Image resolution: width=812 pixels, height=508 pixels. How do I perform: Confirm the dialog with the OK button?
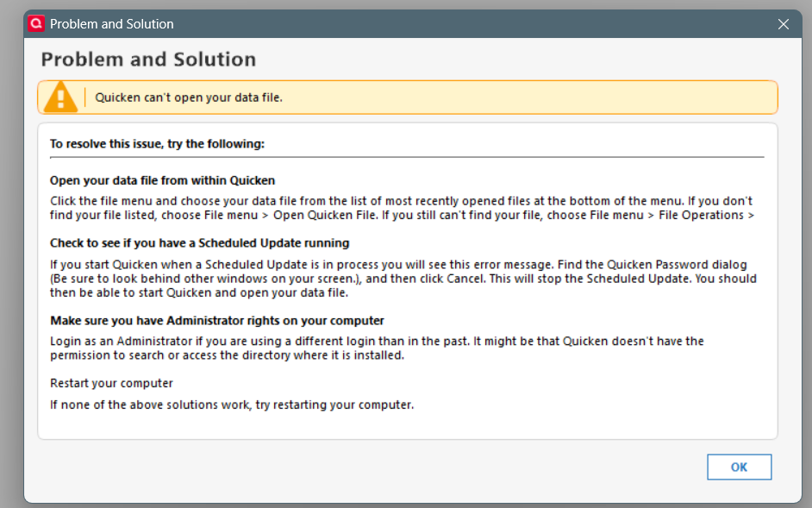[739, 467]
